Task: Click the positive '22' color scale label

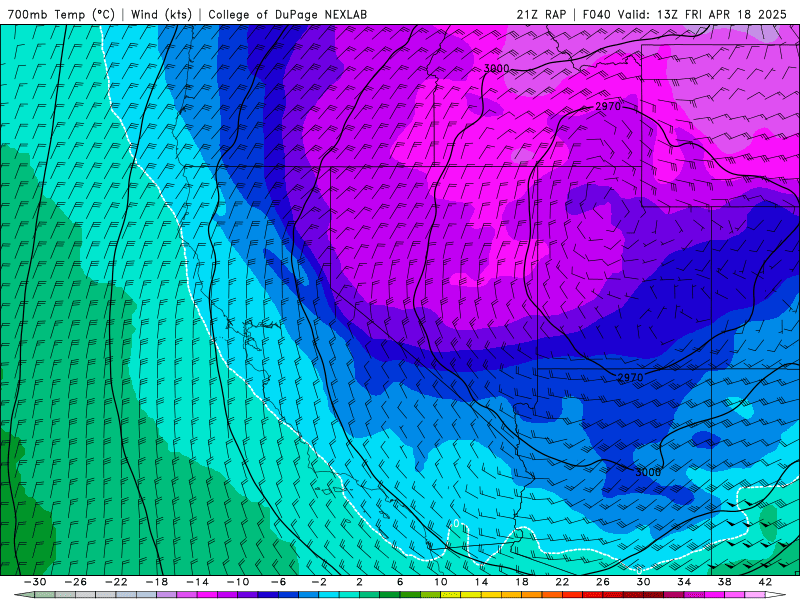Action: (x=562, y=582)
